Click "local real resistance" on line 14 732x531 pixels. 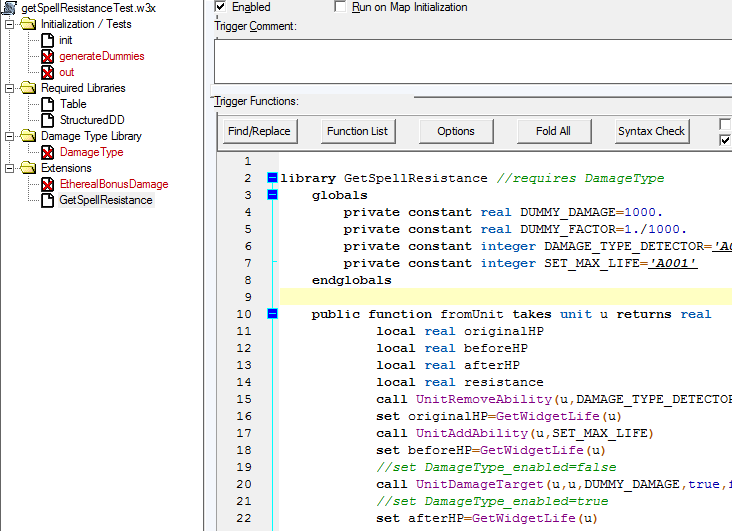point(460,382)
